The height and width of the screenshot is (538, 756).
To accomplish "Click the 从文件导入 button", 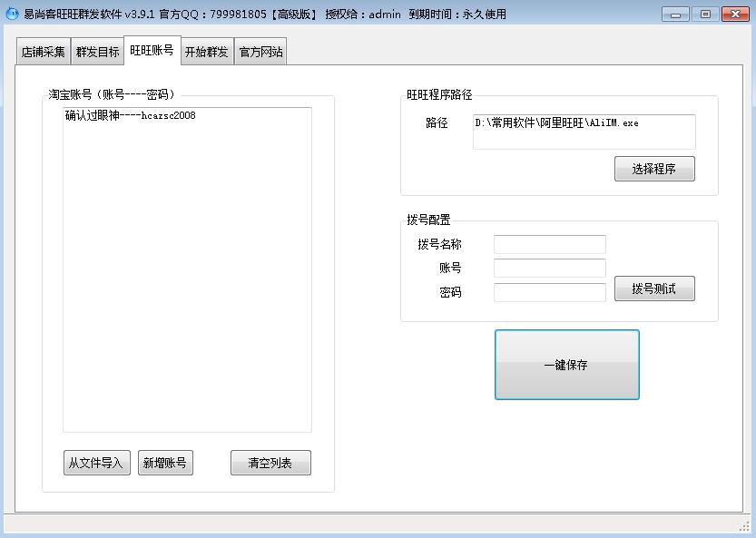I will click(x=96, y=463).
